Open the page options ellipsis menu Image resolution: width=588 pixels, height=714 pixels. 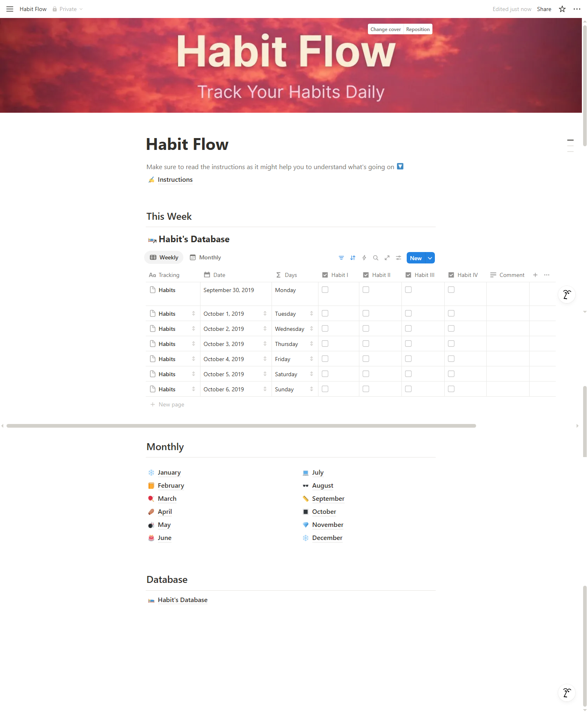tap(577, 9)
